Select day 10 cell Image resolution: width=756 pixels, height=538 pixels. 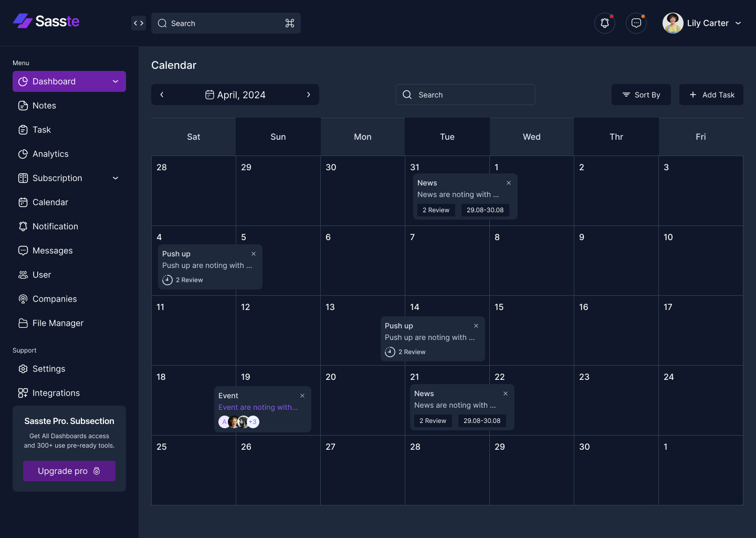pyautogui.click(x=701, y=261)
